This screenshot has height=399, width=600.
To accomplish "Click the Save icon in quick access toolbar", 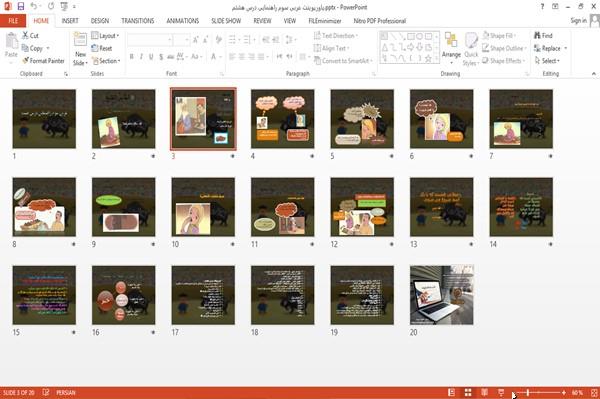I will 21,7.
